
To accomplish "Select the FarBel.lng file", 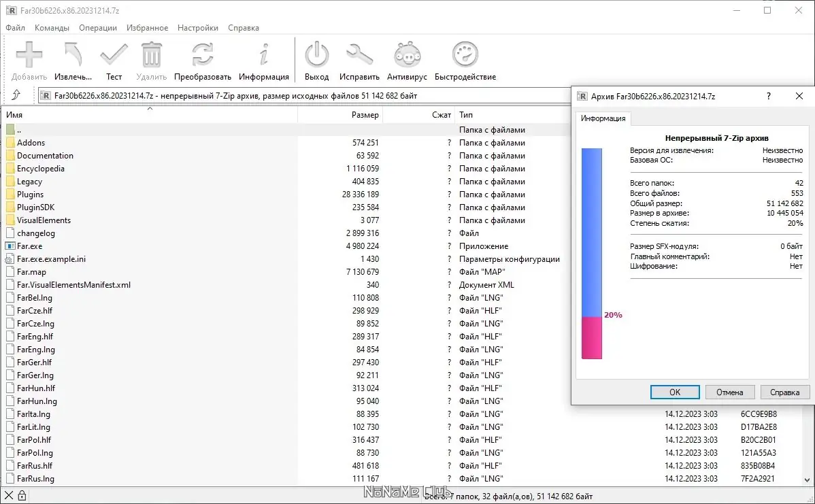I will coord(34,298).
